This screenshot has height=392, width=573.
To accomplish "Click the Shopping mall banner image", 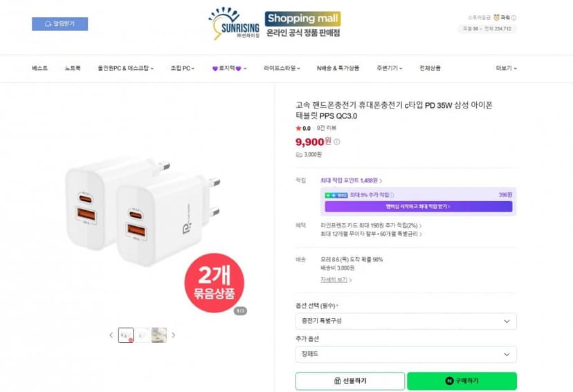I will point(303,24).
